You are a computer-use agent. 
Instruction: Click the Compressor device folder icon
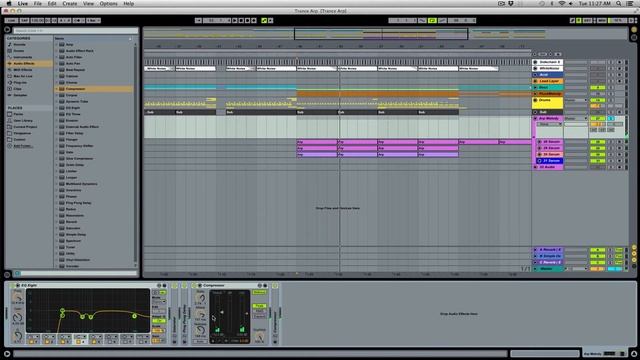pos(62,89)
